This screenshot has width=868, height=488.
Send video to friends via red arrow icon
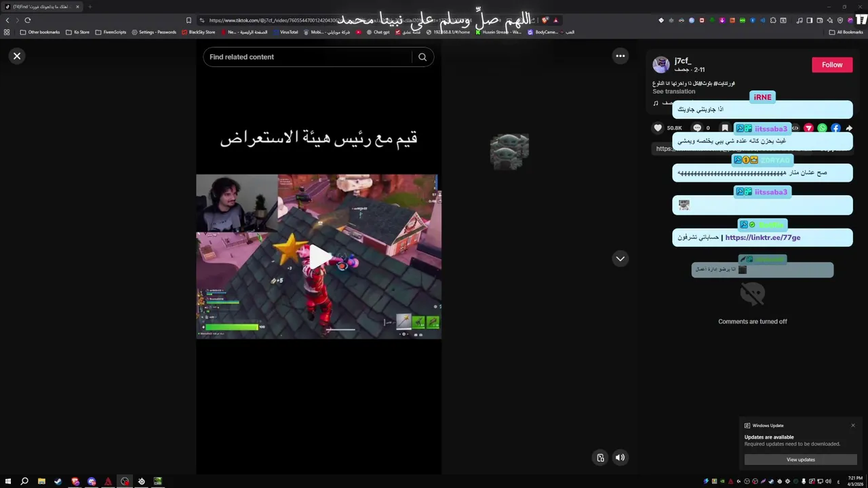point(808,128)
